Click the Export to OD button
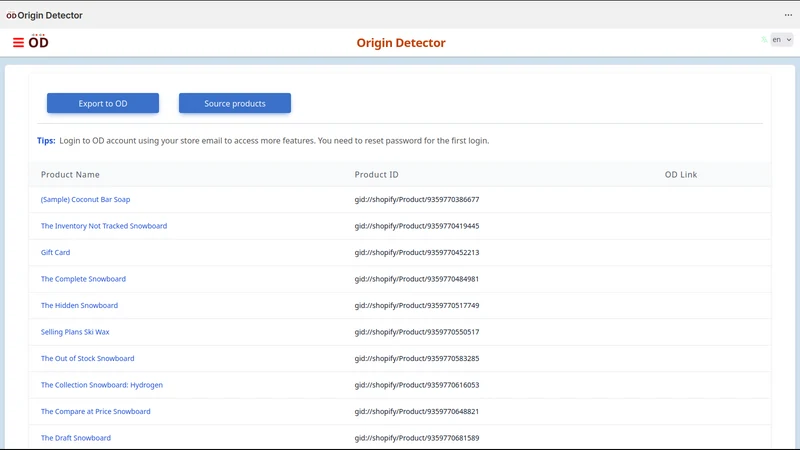The image size is (800, 450). (103, 103)
